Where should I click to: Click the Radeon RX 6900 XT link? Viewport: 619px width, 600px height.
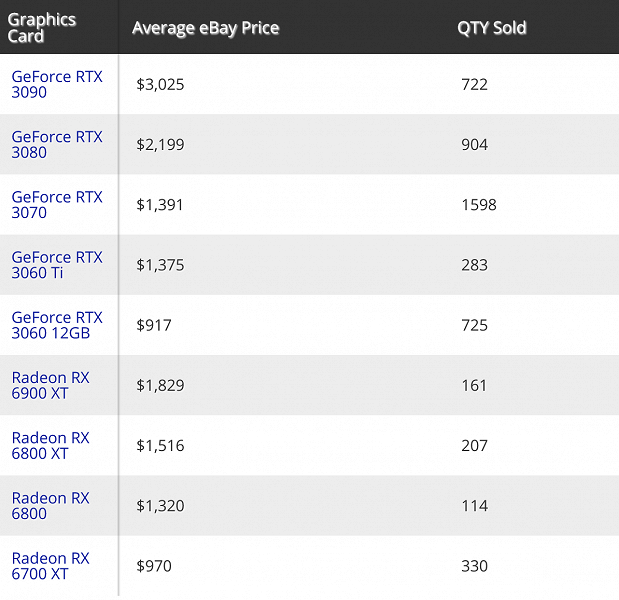coord(50,385)
